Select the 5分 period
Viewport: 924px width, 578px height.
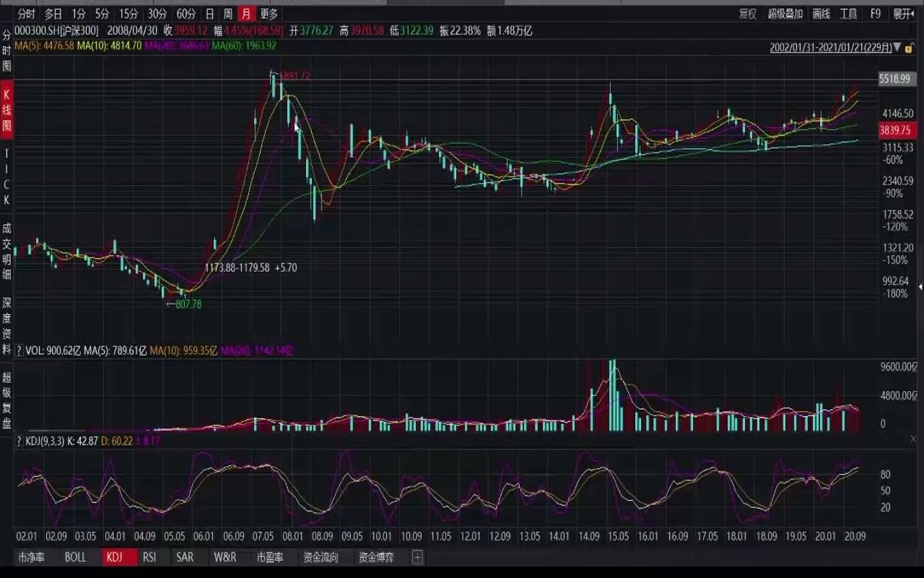[102, 13]
